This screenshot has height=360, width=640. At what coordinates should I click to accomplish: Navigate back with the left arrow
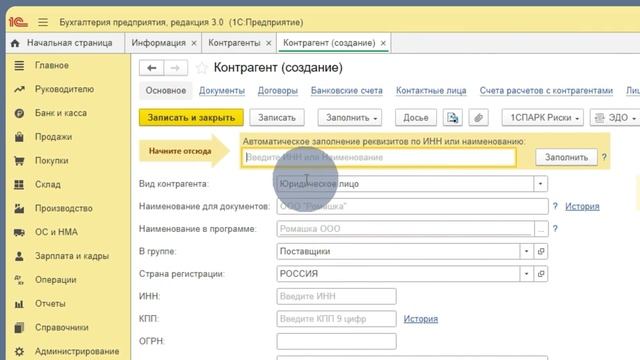click(x=151, y=68)
